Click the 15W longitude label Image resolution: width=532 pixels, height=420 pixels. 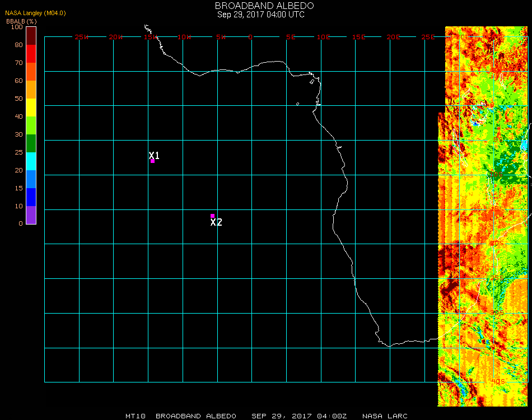click(x=150, y=37)
